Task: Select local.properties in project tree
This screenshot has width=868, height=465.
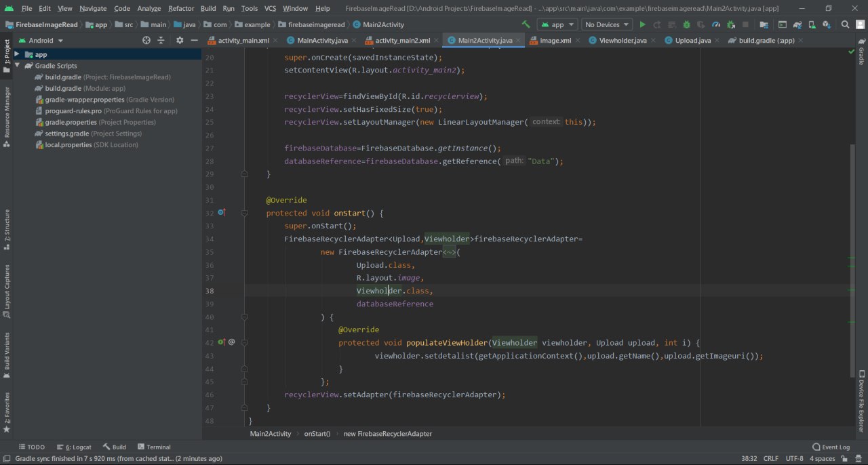Action: [x=85, y=145]
